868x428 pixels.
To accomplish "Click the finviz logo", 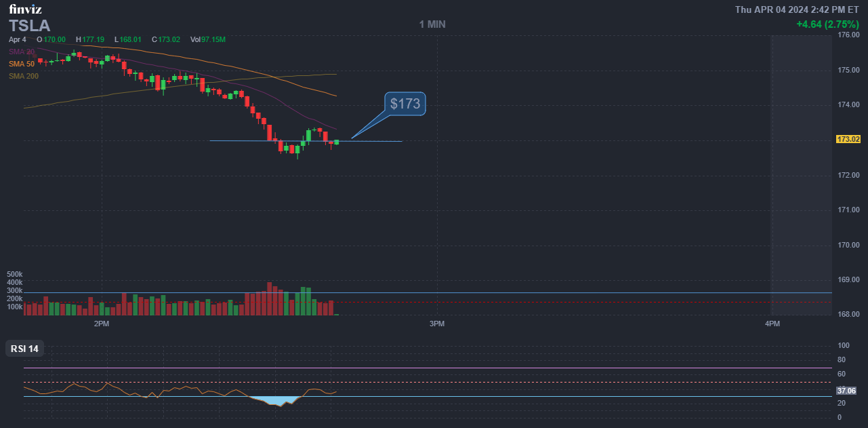I will [x=24, y=9].
